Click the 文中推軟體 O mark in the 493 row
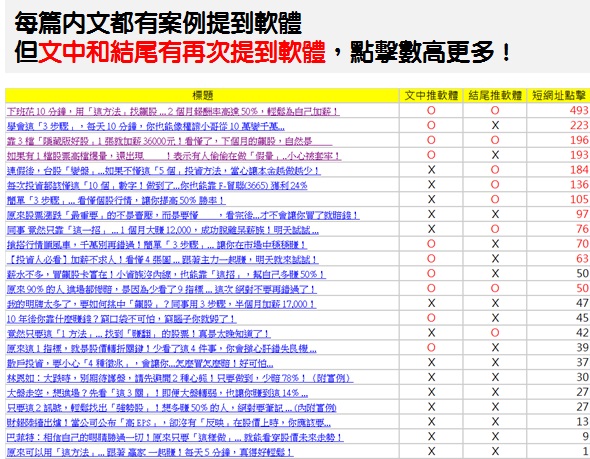Viewport: 590px width, 459px height. tap(431, 111)
